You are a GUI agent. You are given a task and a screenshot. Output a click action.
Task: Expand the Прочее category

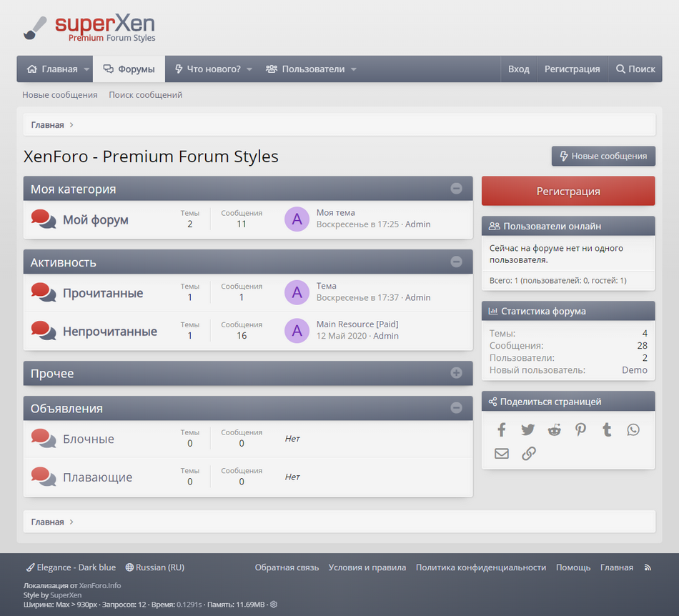(x=456, y=373)
